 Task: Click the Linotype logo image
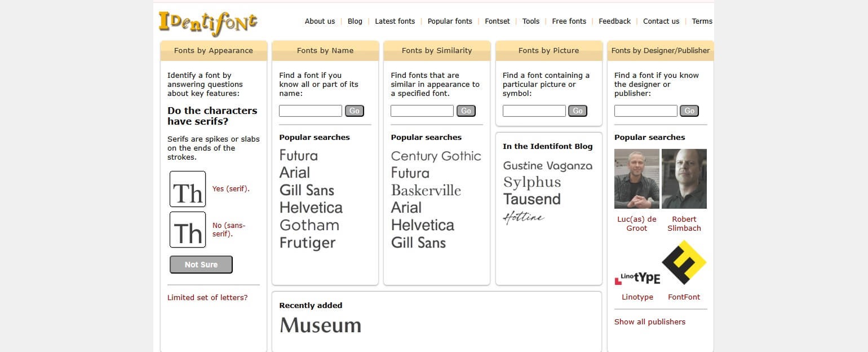click(x=637, y=278)
